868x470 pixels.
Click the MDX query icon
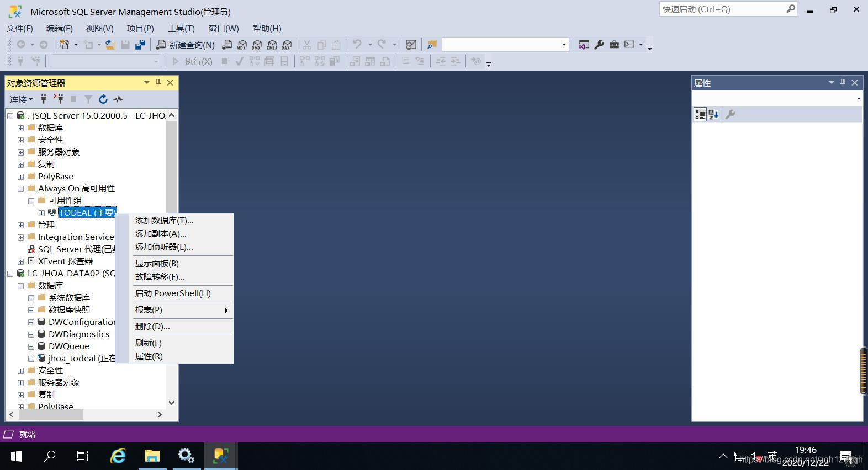pyautogui.click(x=242, y=45)
